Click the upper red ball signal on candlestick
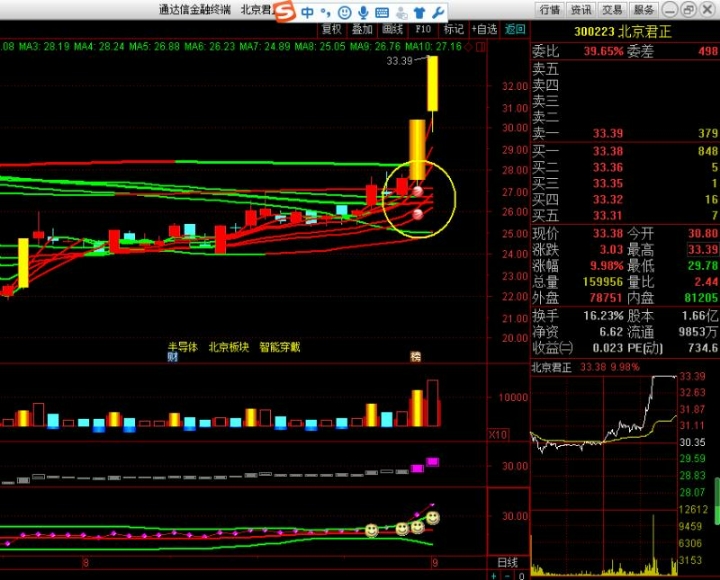720x580 pixels. point(417,191)
